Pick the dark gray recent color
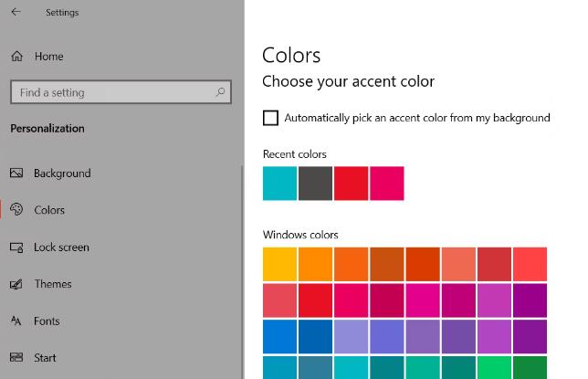Image resolution: width=588 pixels, height=379 pixels. coord(315,184)
